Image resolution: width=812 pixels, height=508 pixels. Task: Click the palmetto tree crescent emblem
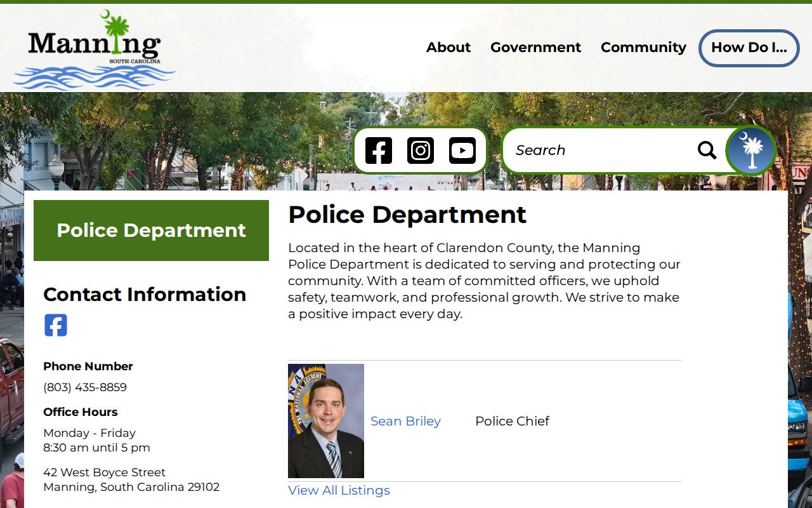click(751, 150)
